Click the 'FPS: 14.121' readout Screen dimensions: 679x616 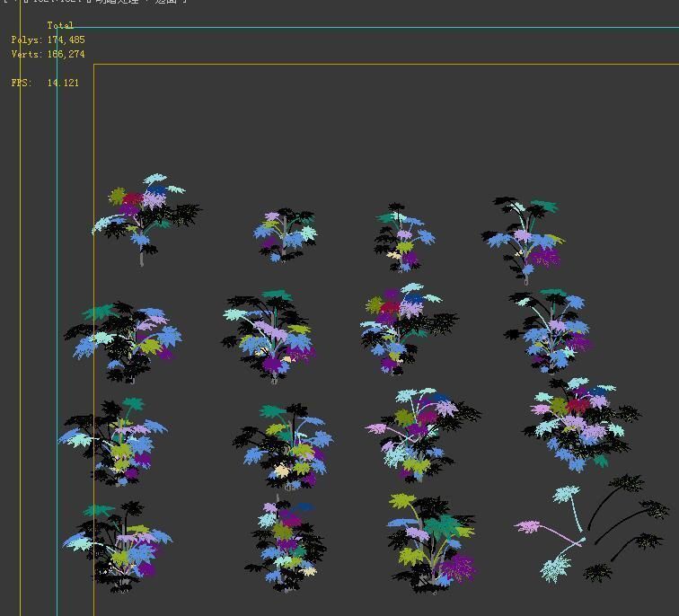pos(45,83)
